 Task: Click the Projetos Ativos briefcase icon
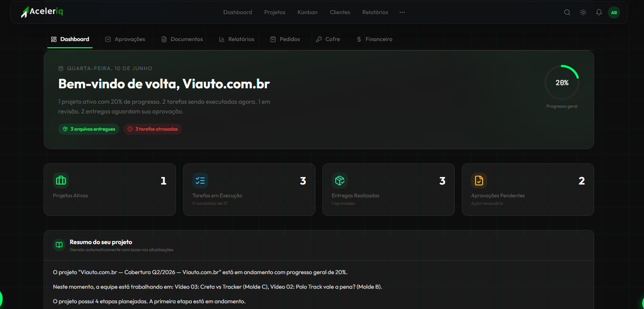(61, 181)
